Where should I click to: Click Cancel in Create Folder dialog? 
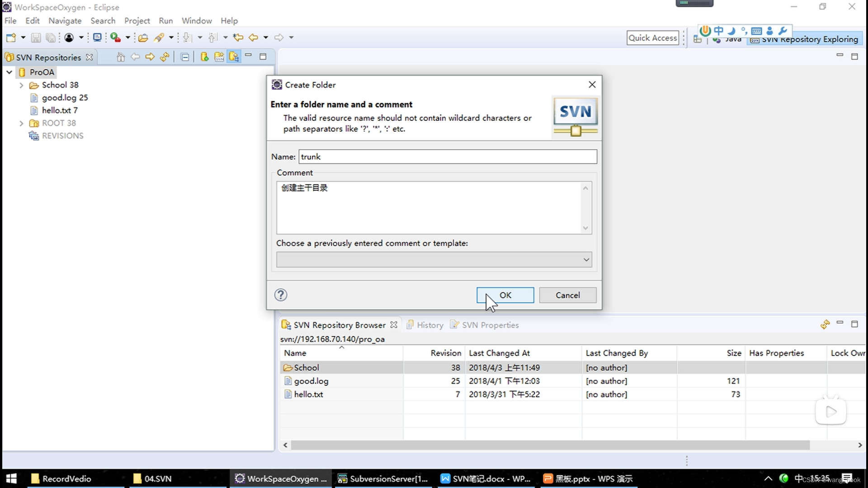(568, 295)
